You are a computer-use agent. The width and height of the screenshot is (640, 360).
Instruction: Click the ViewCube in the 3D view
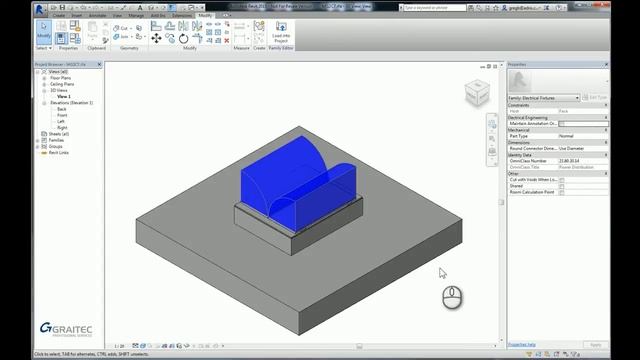coord(477,93)
